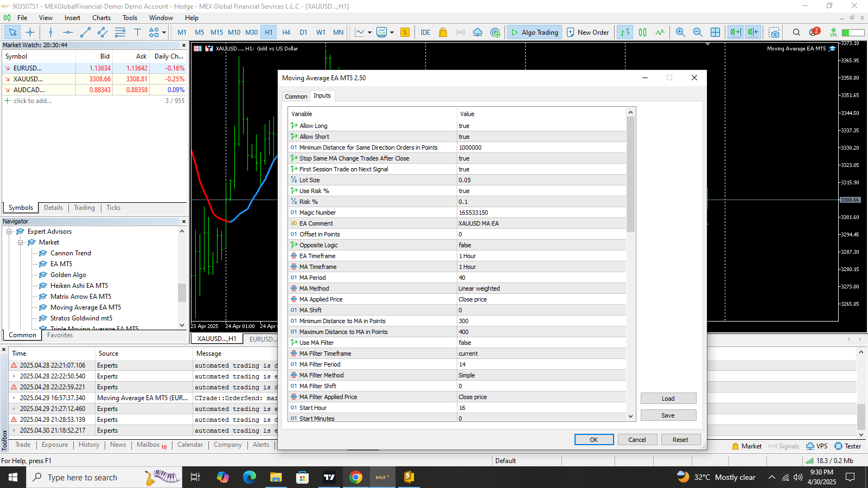The width and height of the screenshot is (868, 488).
Task: Select the crosshair cursor tool
Action: [30, 33]
